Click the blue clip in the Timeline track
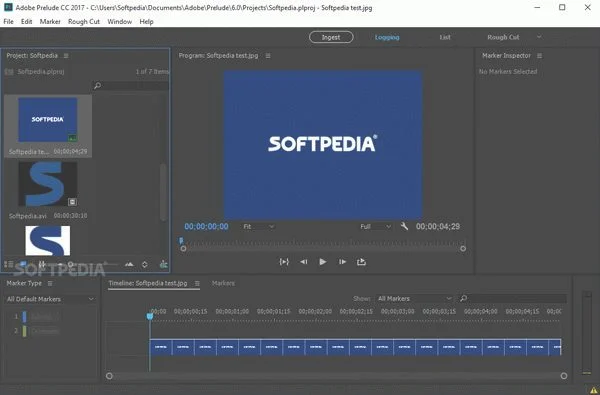 point(355,347)
